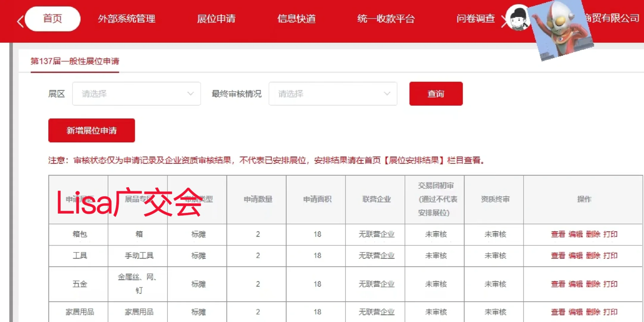Image resolution: width=644 pixels, height=322 pixels.
Task: Click 查看 for the 箱包 row
Action: click(558, 234)
